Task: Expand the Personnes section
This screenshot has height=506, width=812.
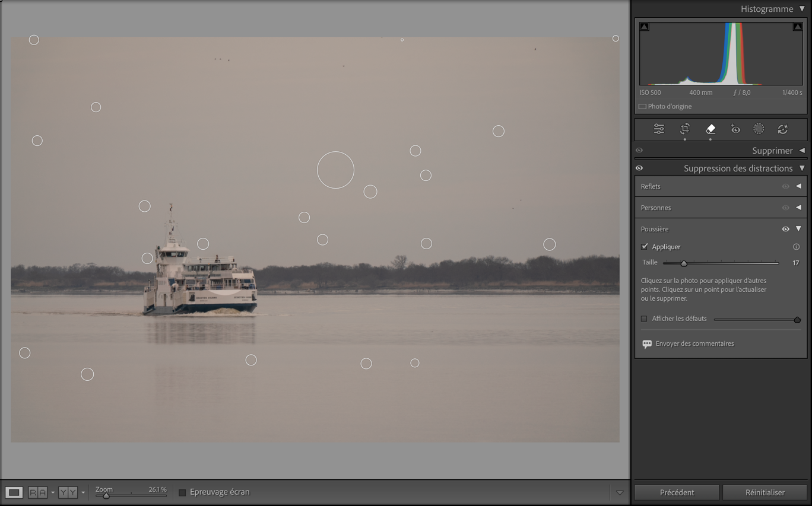Action: pos(798,208)
